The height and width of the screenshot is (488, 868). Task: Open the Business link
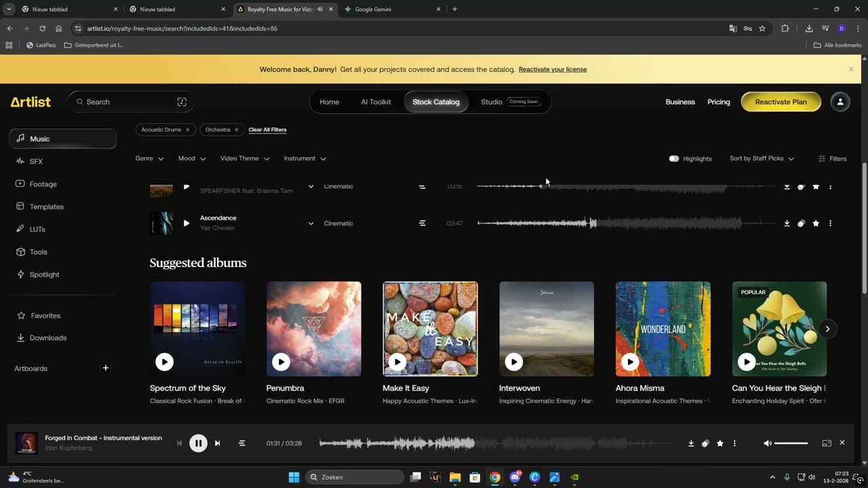point(680,102)
